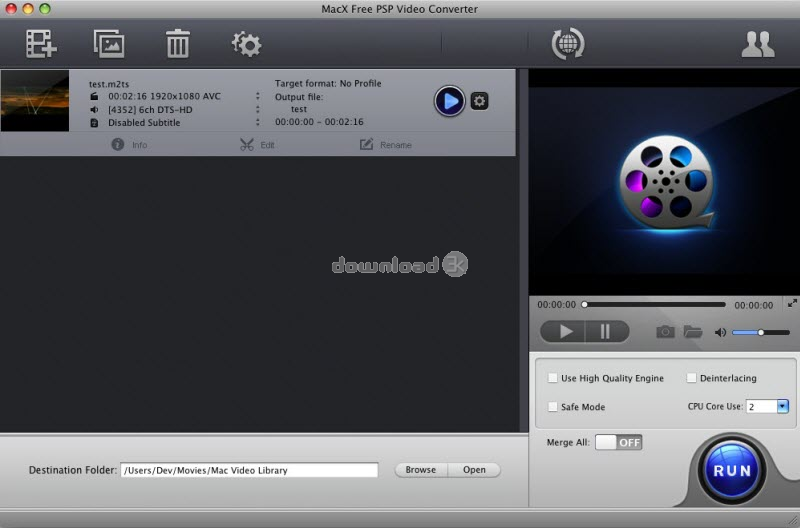
Task: Click the Add Video icon
Action: [41, 43]
